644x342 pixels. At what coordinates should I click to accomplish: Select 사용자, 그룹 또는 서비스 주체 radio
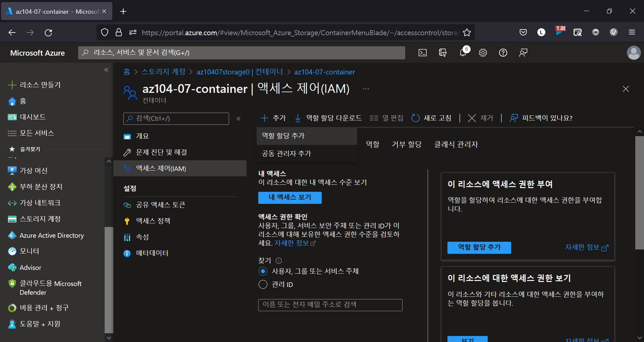[263, 271]
